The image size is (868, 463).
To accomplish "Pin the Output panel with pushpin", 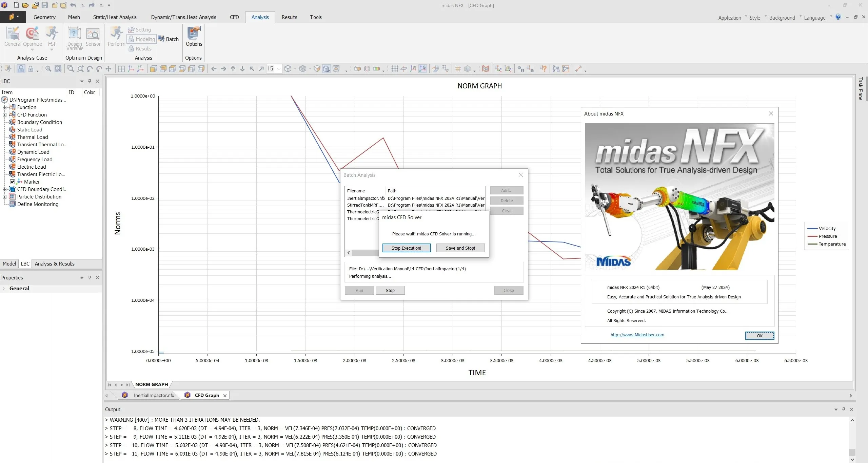I will 844,409.
